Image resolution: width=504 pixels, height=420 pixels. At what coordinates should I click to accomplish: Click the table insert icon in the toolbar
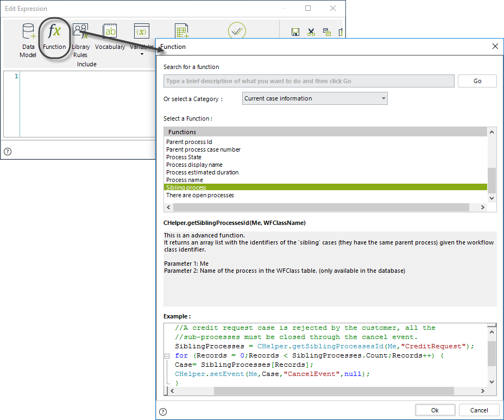[182, 31]
